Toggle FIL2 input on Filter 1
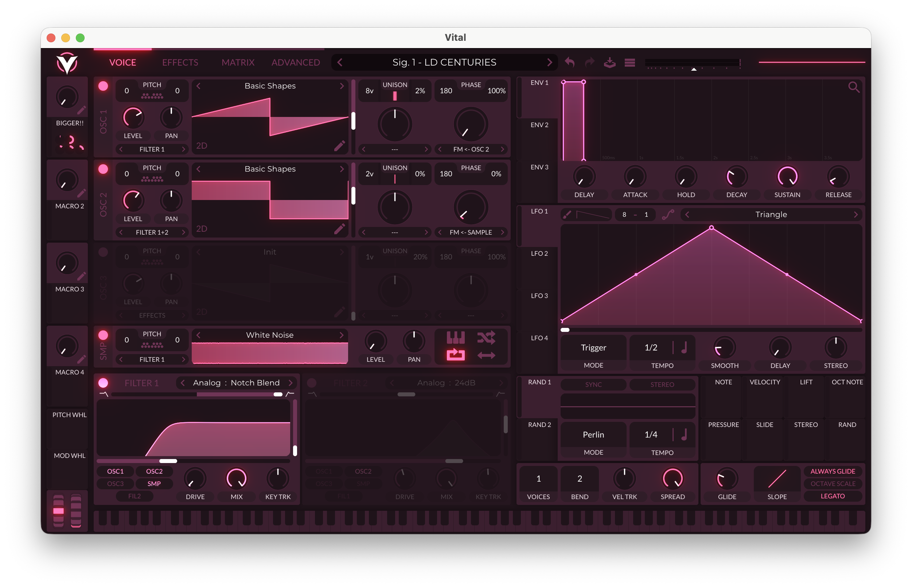This screenshot has height=588, width=912. pyautogui.click(x=135, y=496)
